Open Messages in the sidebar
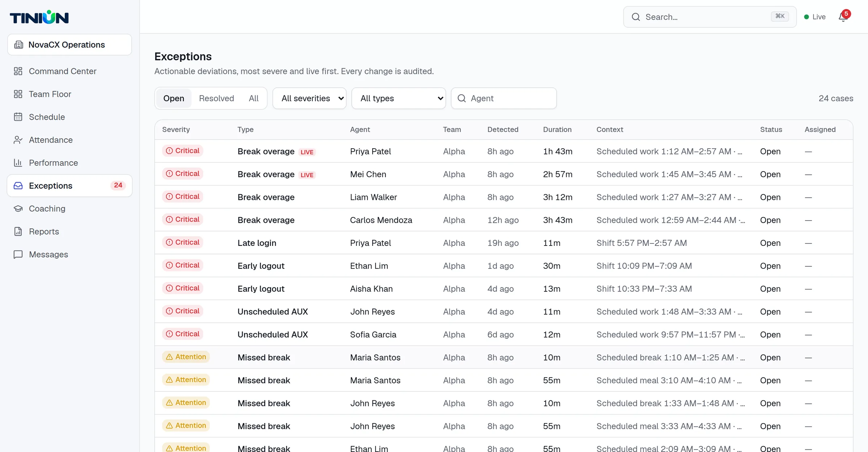The height and width of the screenshot is (452, 868). pyautogui.click(x=69, y=254)
